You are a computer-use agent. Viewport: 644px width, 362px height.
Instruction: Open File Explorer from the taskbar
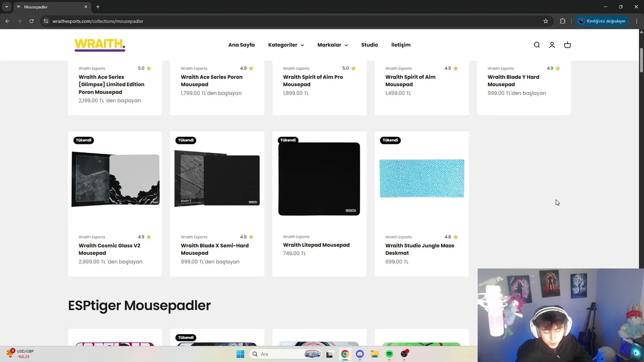pyautogui.click(x=374, y=354)
